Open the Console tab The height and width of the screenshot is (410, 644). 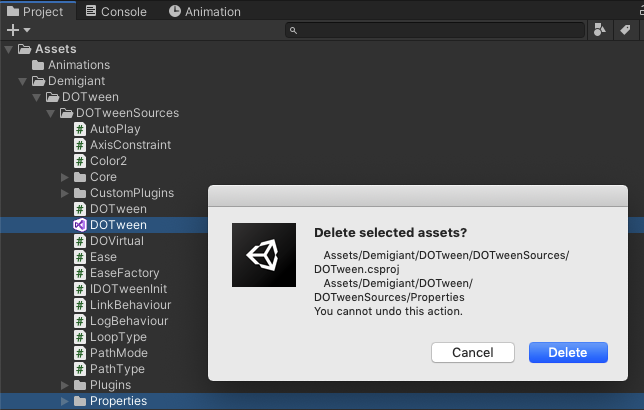[x=116, y=11]
